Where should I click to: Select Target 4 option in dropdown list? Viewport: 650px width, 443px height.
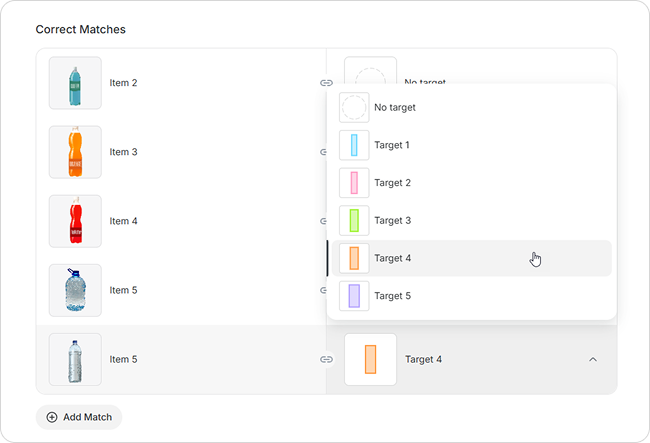(392, 258)
